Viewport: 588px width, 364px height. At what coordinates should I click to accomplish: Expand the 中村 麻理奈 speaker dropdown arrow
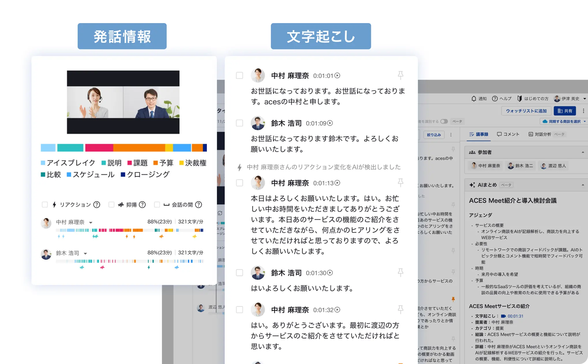point(91,222)
